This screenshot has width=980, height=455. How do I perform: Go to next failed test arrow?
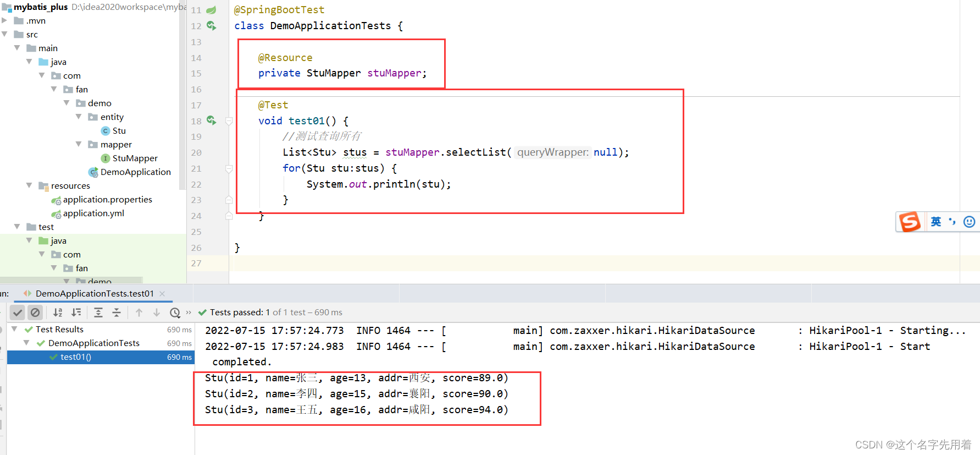click(x=157, y=313)
